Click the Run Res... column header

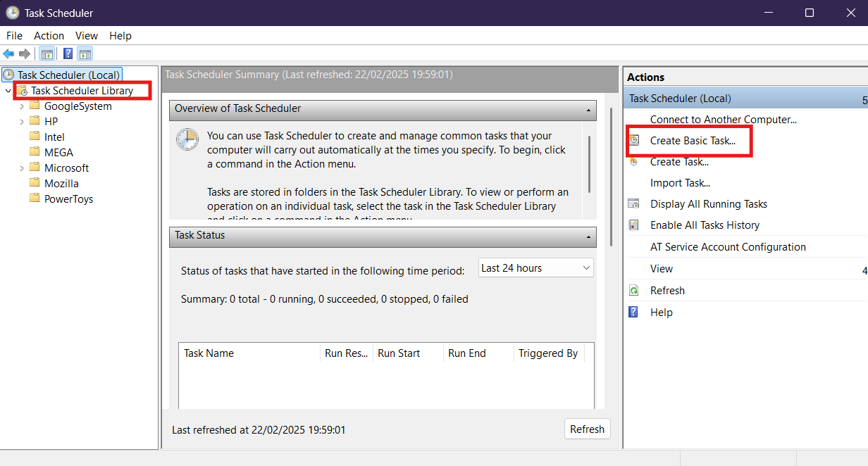click(x=346, y=353)
